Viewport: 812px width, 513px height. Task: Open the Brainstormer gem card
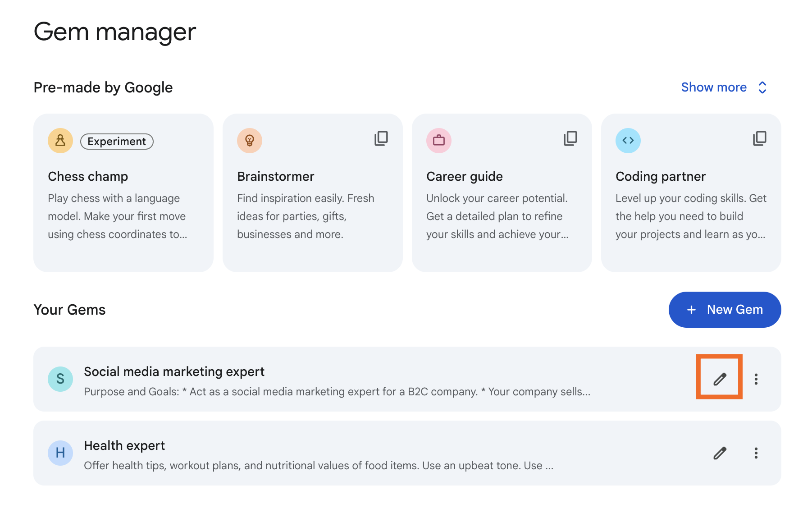click(313, 193)
